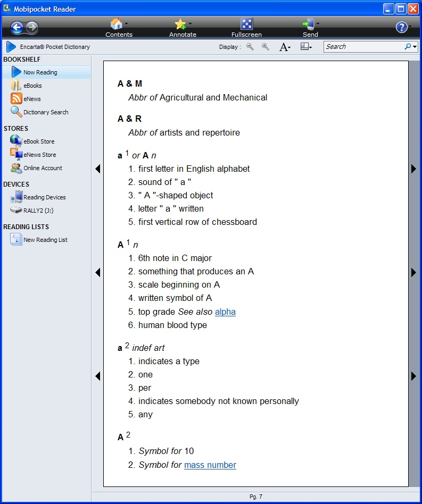This screenshot has height=504, width=422.
Task: Zoom out with the Display minus magnifier
Action: [x=250, y=47]
